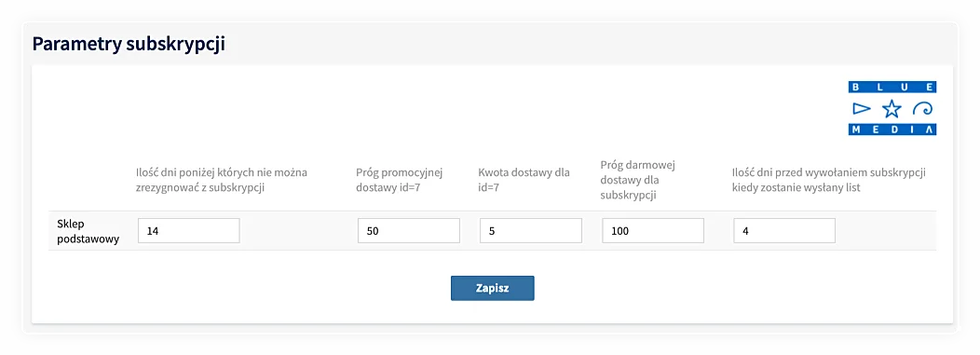Click the 'Ilość dni poniżej których' column label
The width and height of the screenshot is (980, 355).
222,180
